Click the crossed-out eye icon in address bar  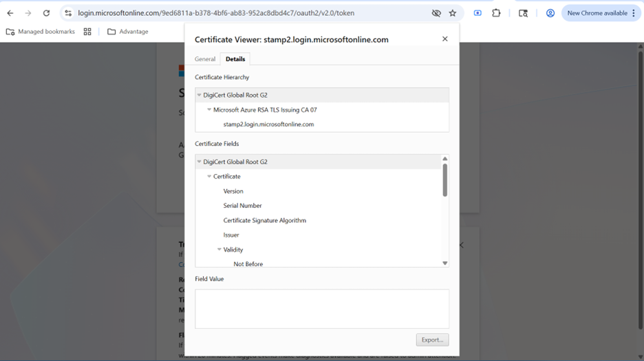pyautogui.click(x=436, y=13)
